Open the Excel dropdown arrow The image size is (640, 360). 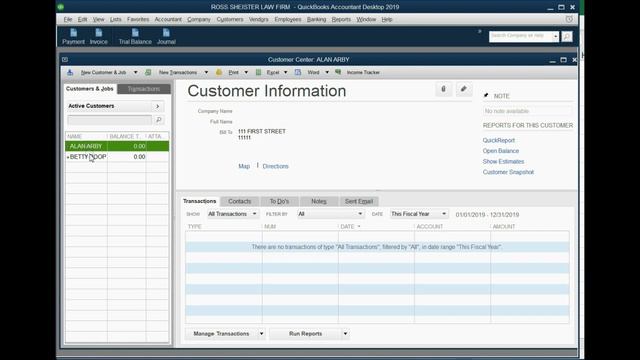pyautogui.click(x=286, y=72)
